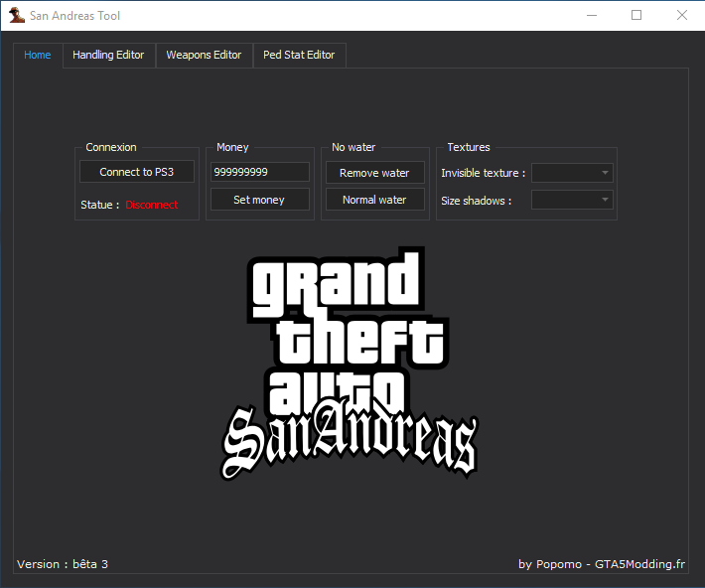Switch to the Home tab
The height and width of the screenshot is (588, 705).
tap(38, 55)
